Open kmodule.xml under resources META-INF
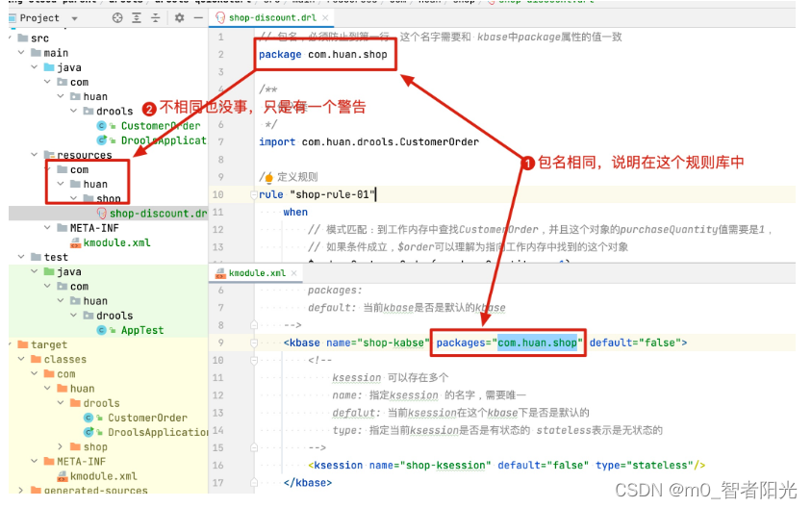The height and width of the screenshot is (508, 812). tap(117, 242)
